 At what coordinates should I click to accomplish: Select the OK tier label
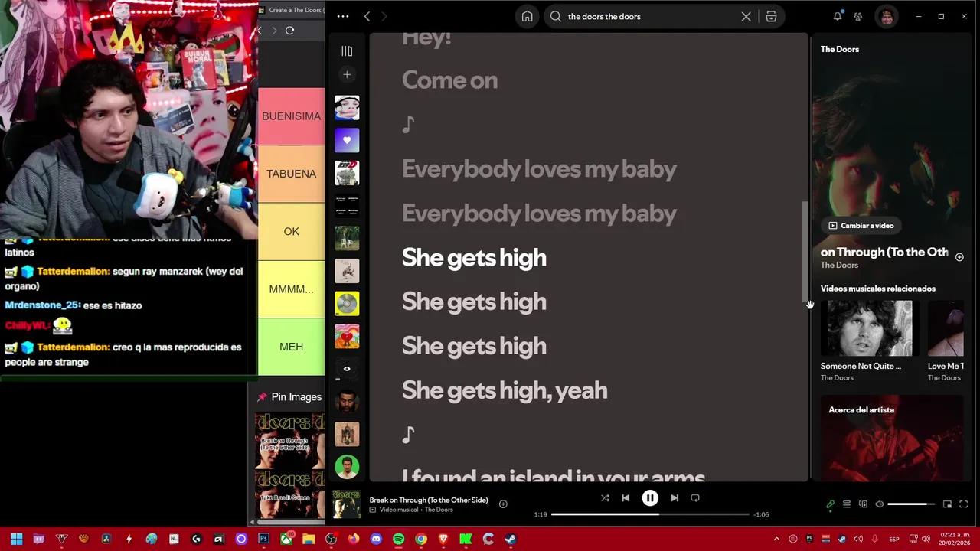[x=291, y=232]
